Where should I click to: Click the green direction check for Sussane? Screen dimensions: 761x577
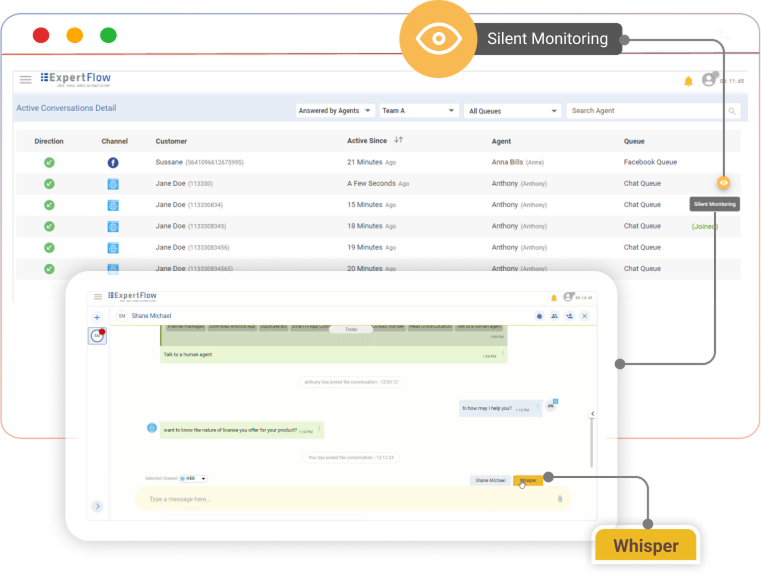pos(49,162)
